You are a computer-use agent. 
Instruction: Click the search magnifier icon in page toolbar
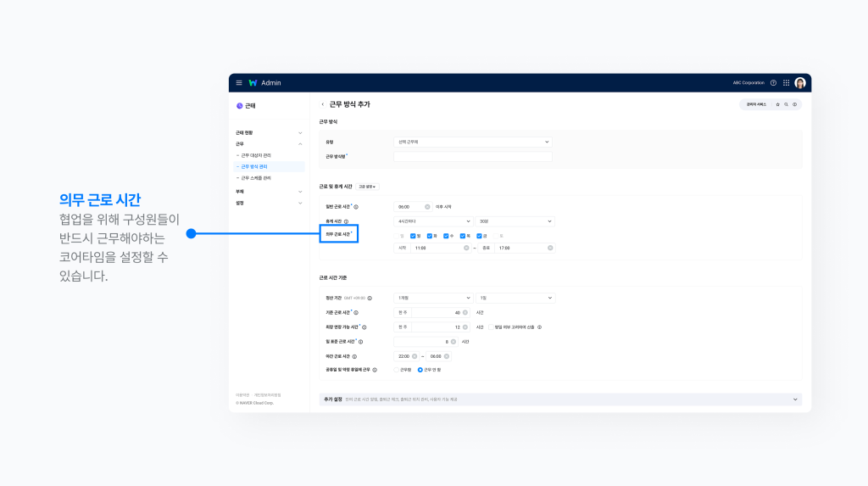[786, 104]
